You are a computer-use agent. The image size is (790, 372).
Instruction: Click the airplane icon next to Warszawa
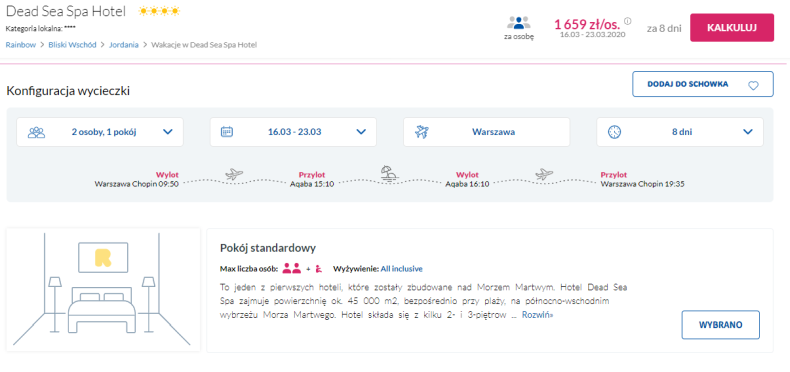[421, 132]
